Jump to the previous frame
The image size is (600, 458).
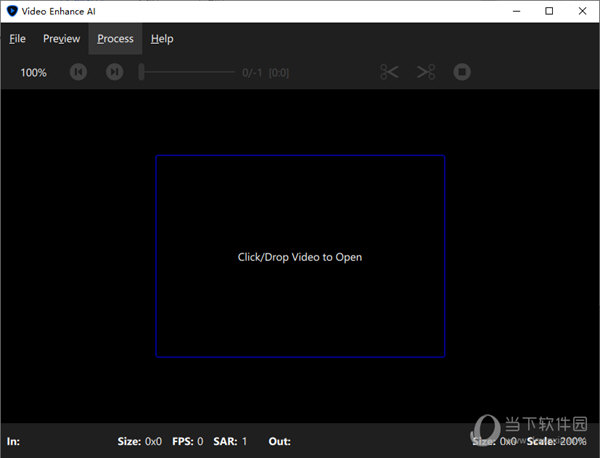point(78,72)
